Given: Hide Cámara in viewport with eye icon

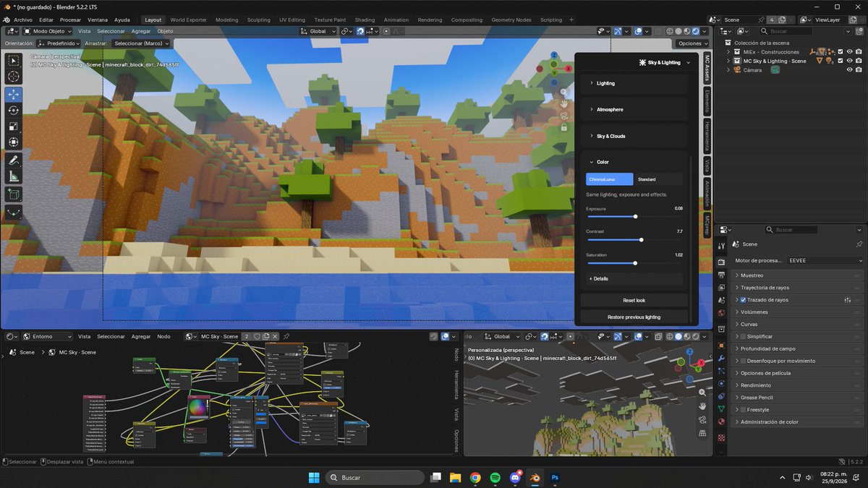Looking at the screenshot, I should click(849, 70).
